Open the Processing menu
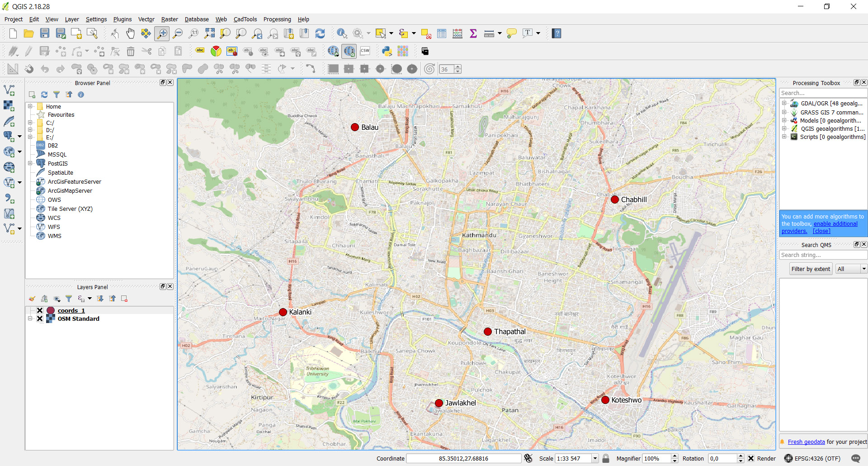The image size is (868, 466). point(277,19)
